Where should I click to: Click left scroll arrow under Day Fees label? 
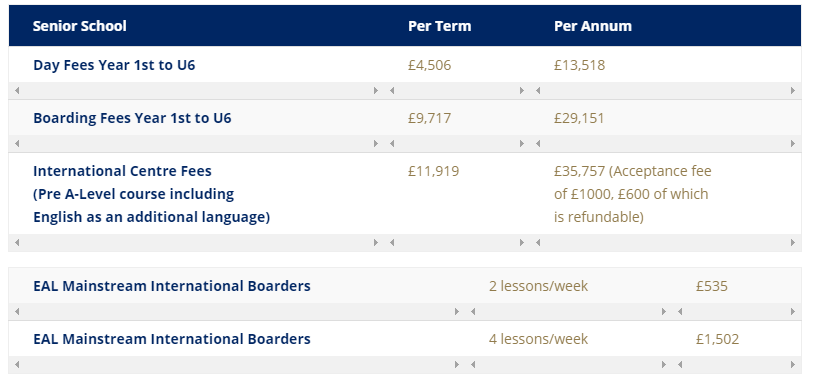(17, 91)
